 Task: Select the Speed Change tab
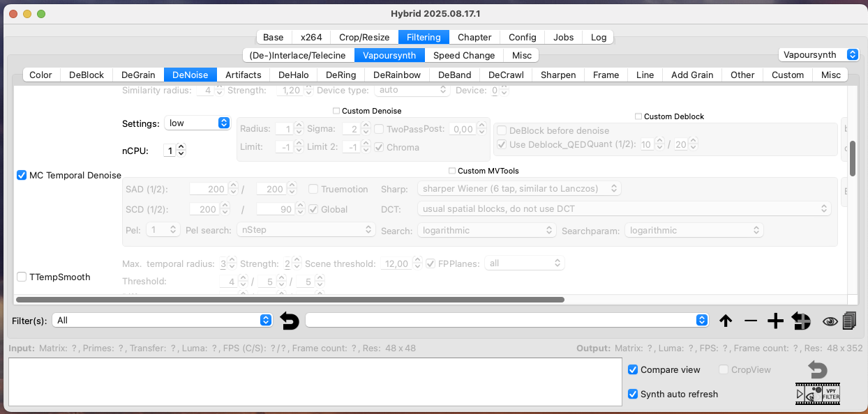(x=464, y=55)
